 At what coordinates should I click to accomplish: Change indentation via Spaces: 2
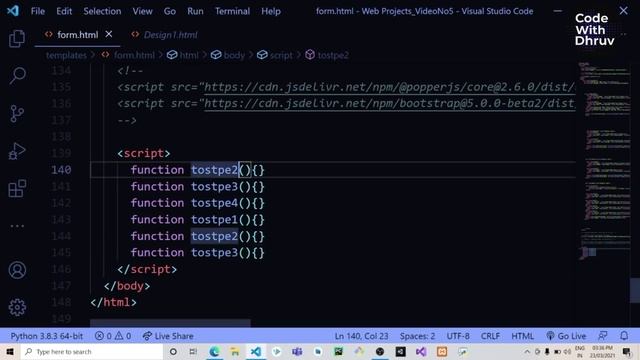(x=417, y=336)
